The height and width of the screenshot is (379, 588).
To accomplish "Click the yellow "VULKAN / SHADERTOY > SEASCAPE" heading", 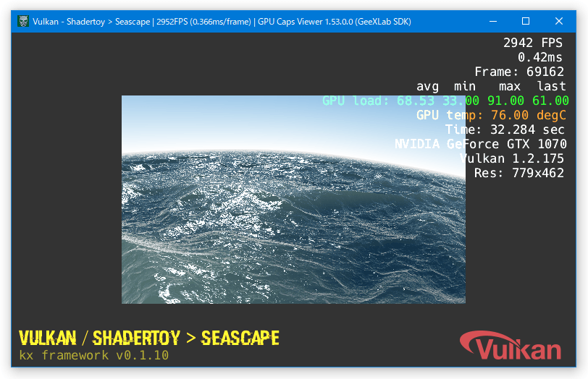I will tap(149, 338).
